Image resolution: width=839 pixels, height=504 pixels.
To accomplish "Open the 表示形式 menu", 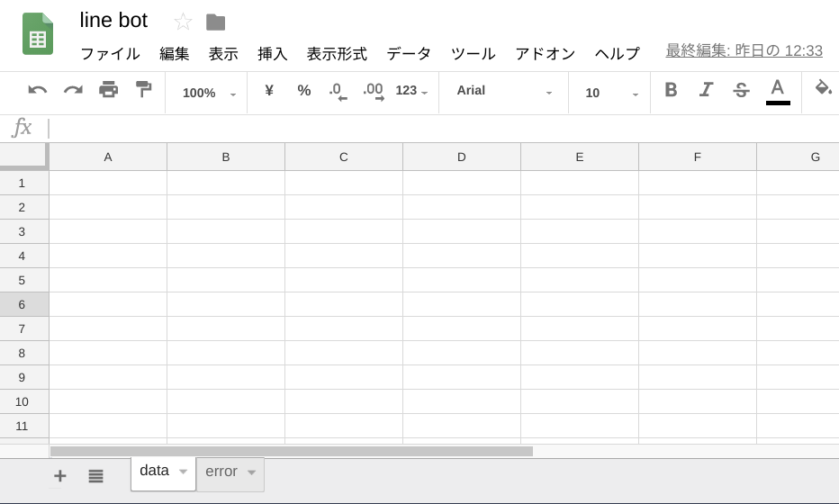I will (337, 53).
